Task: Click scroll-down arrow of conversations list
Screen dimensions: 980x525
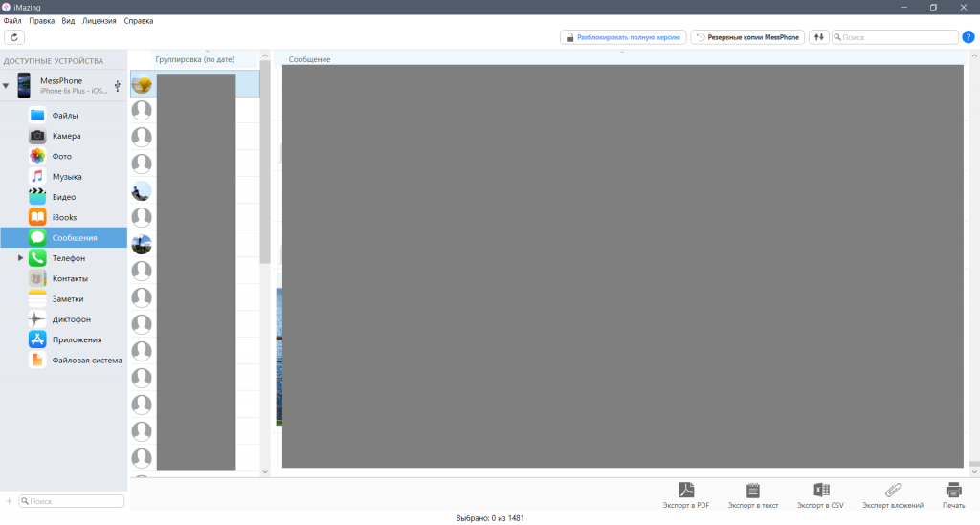Action: click(x=265, y=472)
